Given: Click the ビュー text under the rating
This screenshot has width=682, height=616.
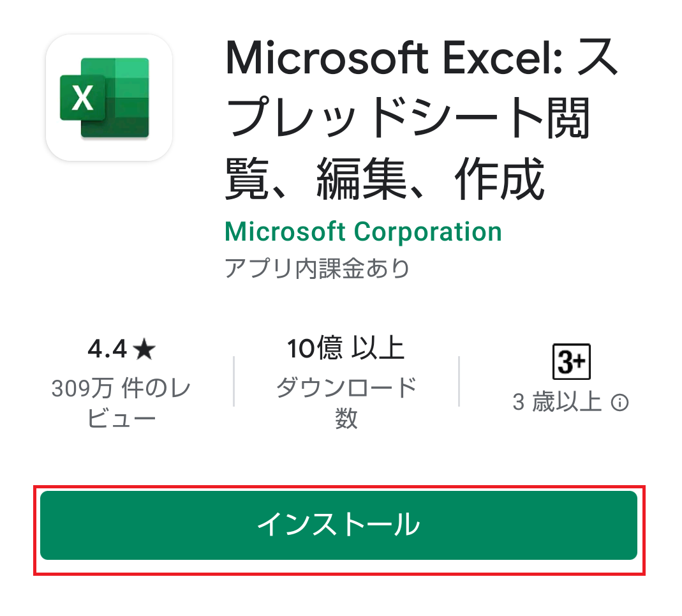Looking at the screenshot, I should point(121,419).
